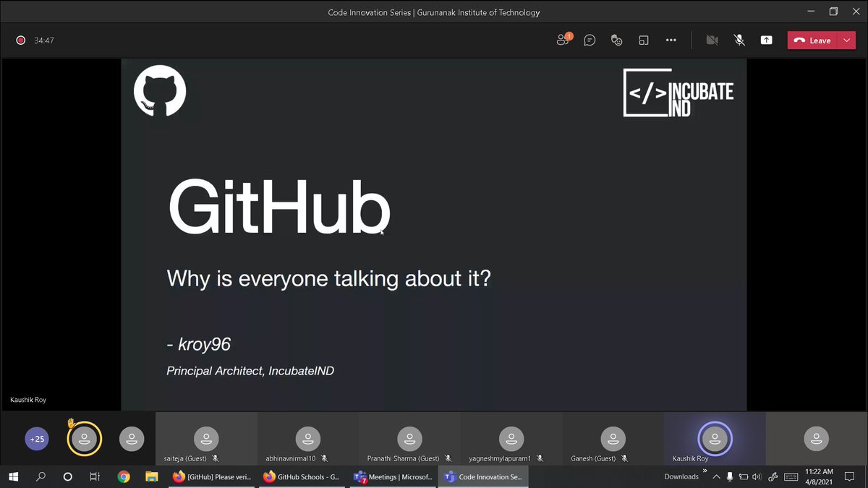Select the unnamed avatar next to raised hand
This screenshot has height=488, width=868.
(x=132, y=439)
